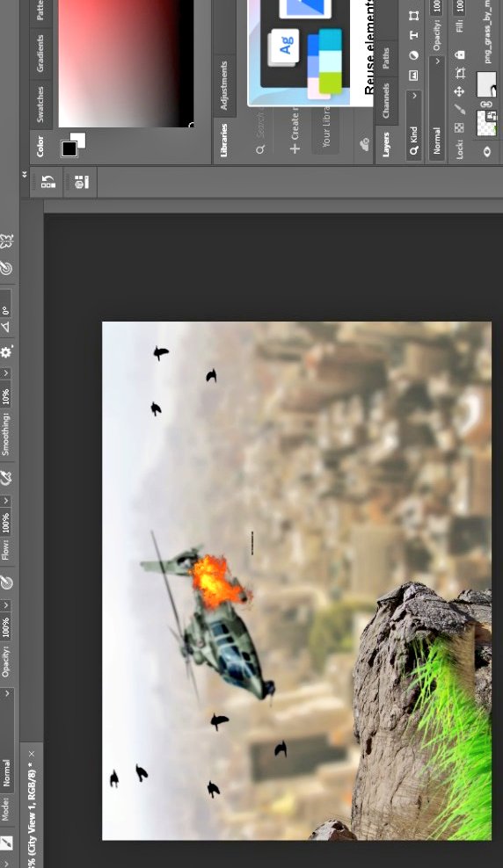The width and height of the screenshot is (503, 868).
Task: Open the Properties panel icon
Action: point(82,181)
